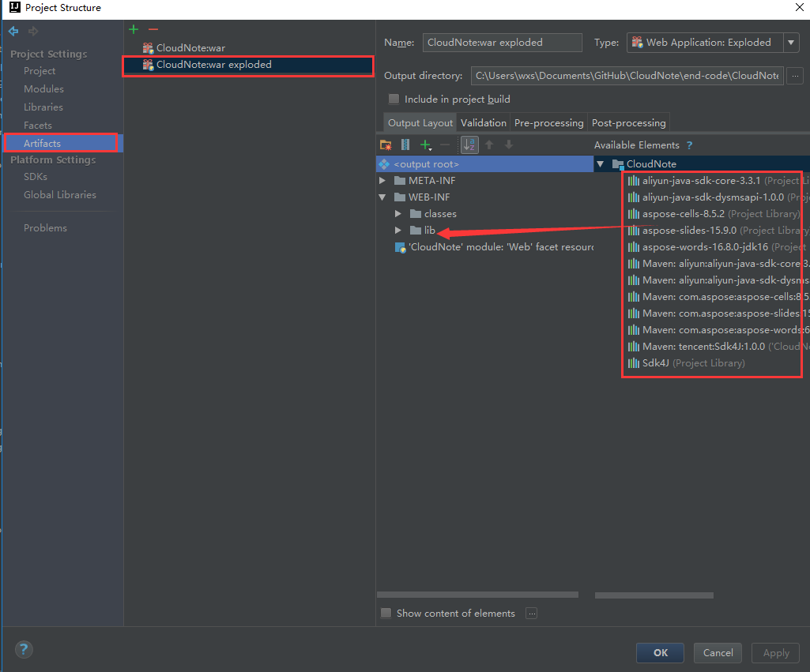Open Global Libraries settings
The image size is (810, 672).
point(60,194)
